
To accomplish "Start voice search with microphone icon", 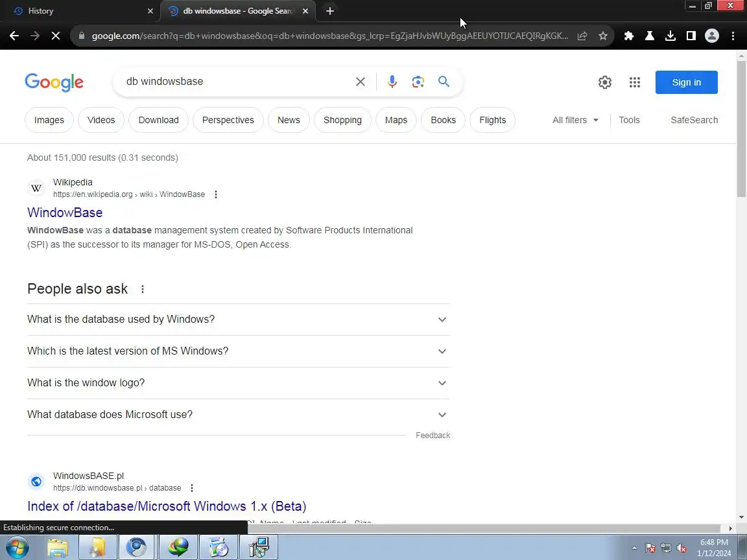I will (392, 82).
